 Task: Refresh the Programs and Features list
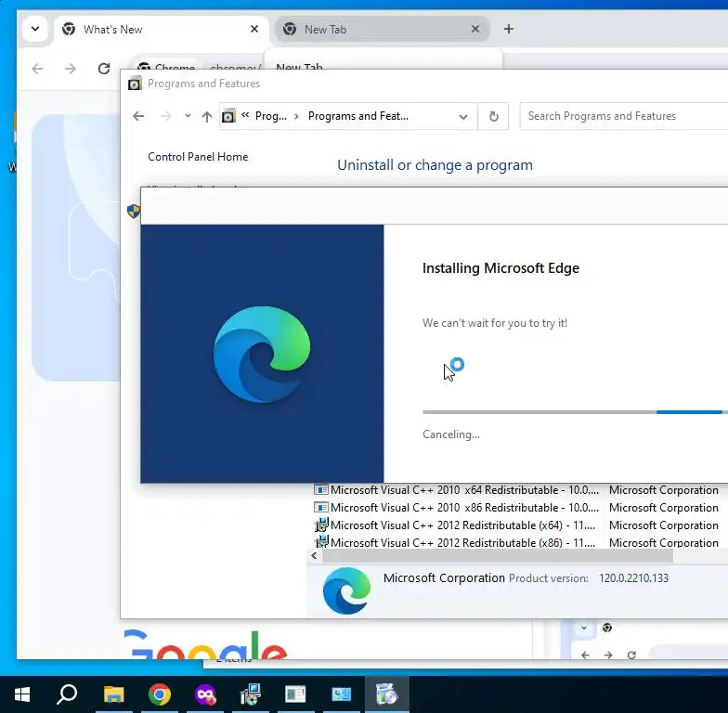pyautogui.click(x=494, y=116)
